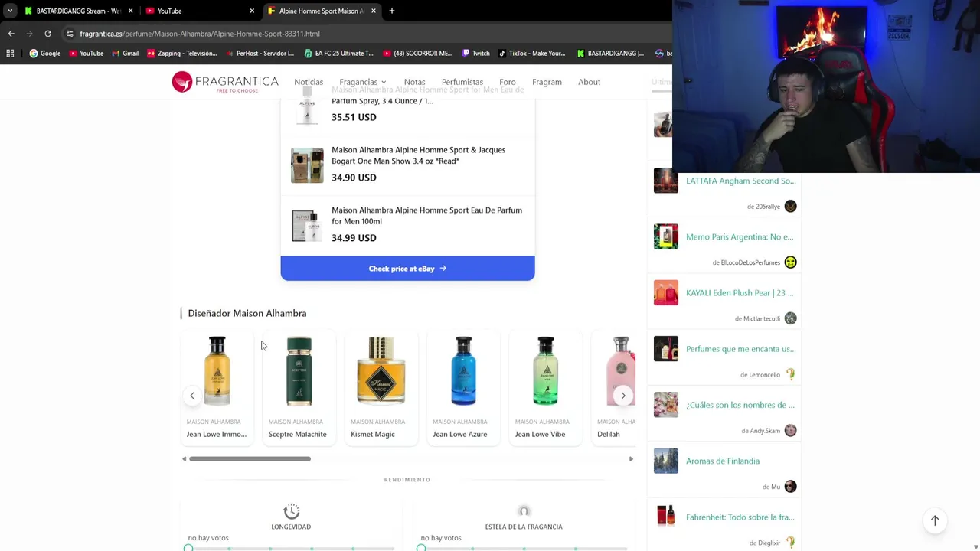
Task: Open LATTAFA Angham Second So... forum topic
Action: 740,181
